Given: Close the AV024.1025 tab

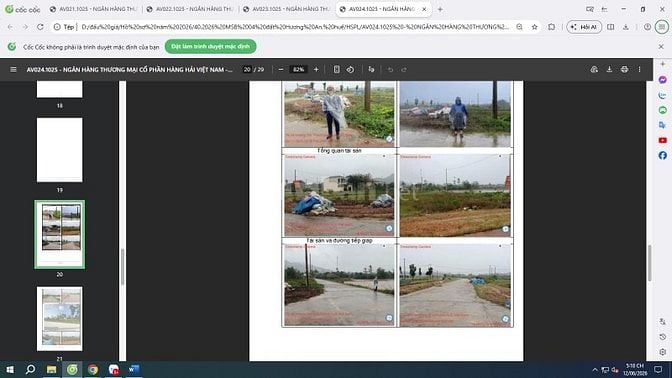Looking at the screenshot, I should coord(424,9).
